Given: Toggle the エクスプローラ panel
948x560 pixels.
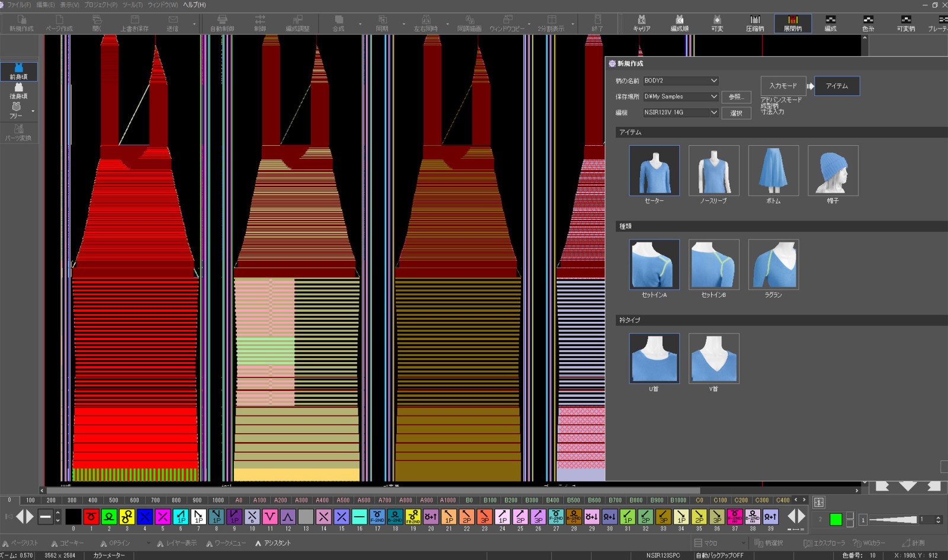Looking at the screenshot, I should [824, 543].
